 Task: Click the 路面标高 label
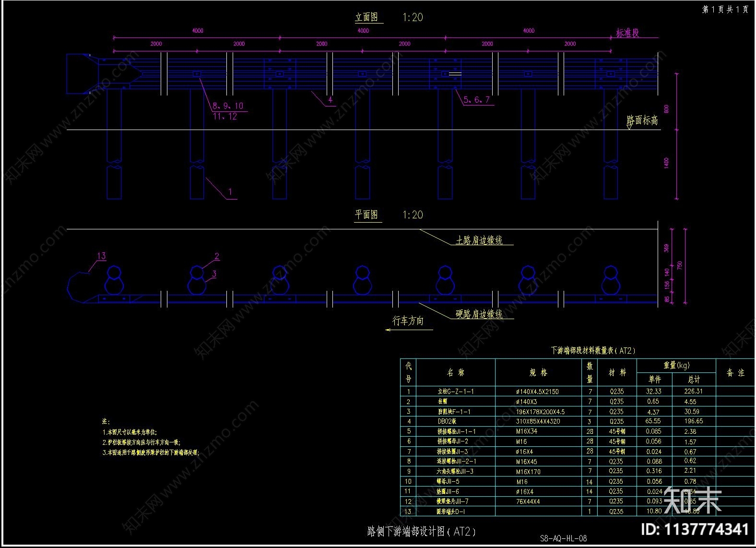(x=642, y=120)
